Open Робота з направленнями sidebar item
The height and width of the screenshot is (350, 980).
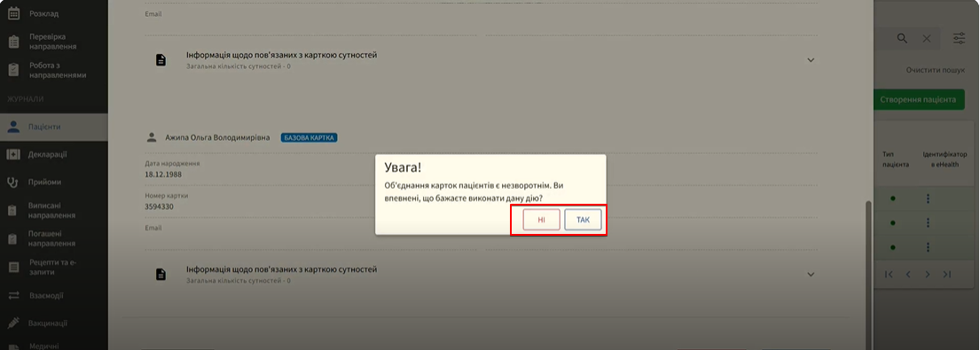(54, 70)
